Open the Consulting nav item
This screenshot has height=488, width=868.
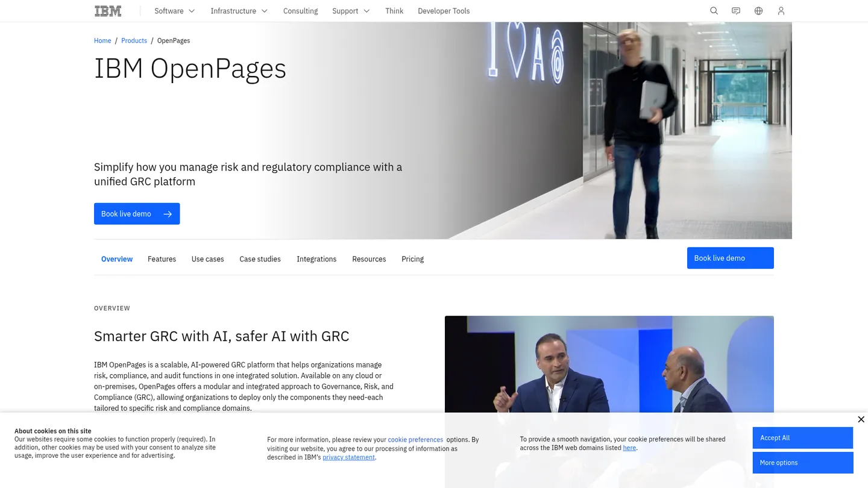click(300, 11)
